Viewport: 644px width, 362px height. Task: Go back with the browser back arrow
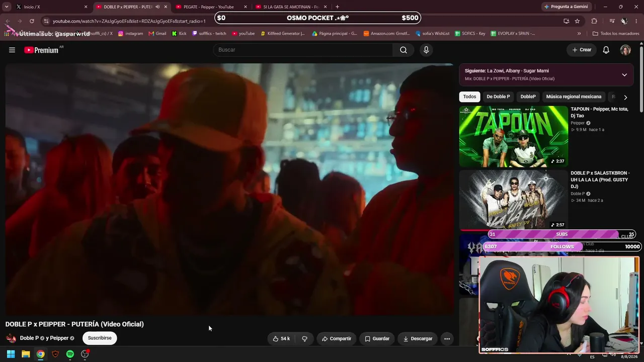(x=7, y=21)
